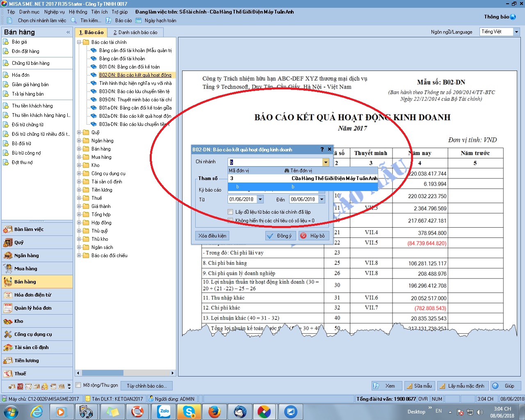Image resolution: width=525 pixels, height=420 pixels.
Task: Open the Ngôn ngữ/Language dropdown
Action: point(516,32)
